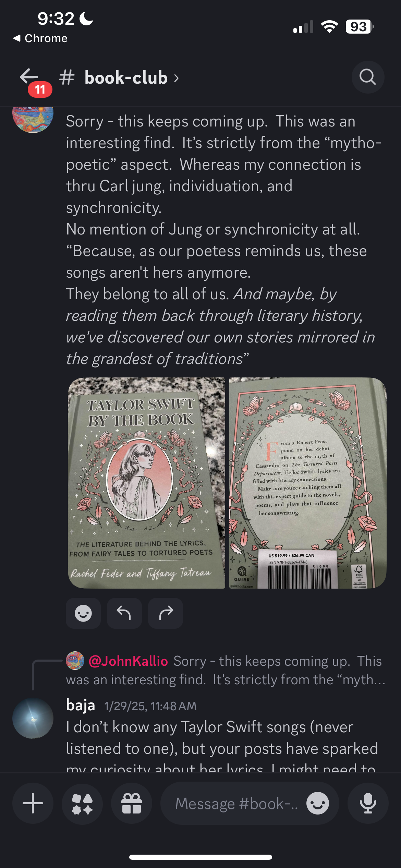Open apps launcher icon beside plus
Viewport: 401px width, 868px height.
[82, 803]
